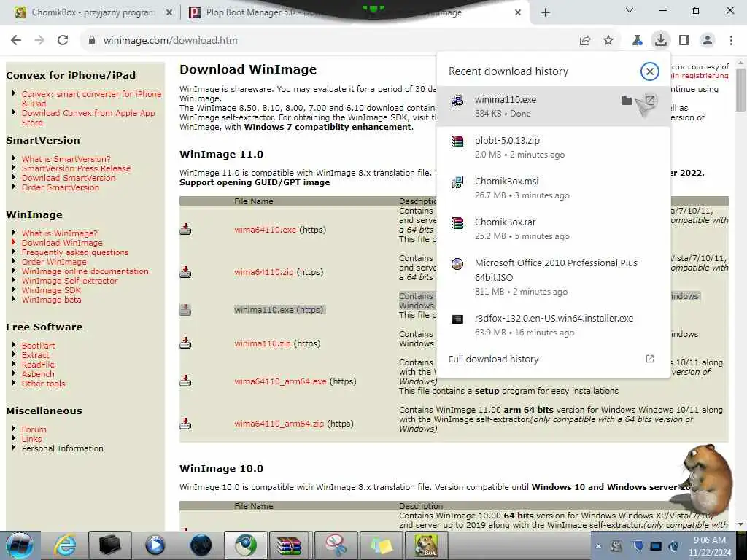Click the taskbar clock 9:06 AM

(710, 546)
